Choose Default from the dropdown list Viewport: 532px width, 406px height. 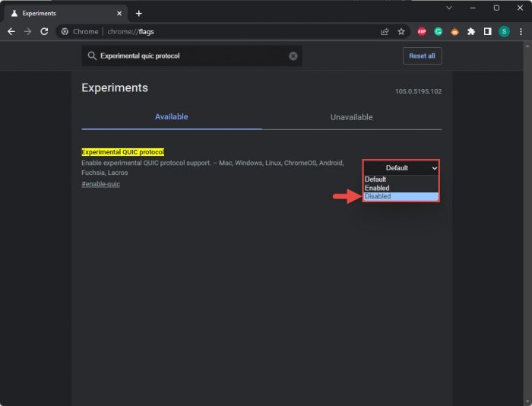coord(401,179)
